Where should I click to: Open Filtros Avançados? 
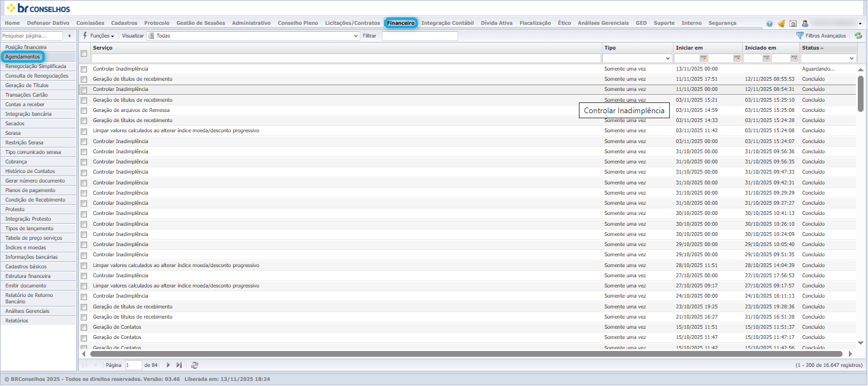[x=821, y=36]
